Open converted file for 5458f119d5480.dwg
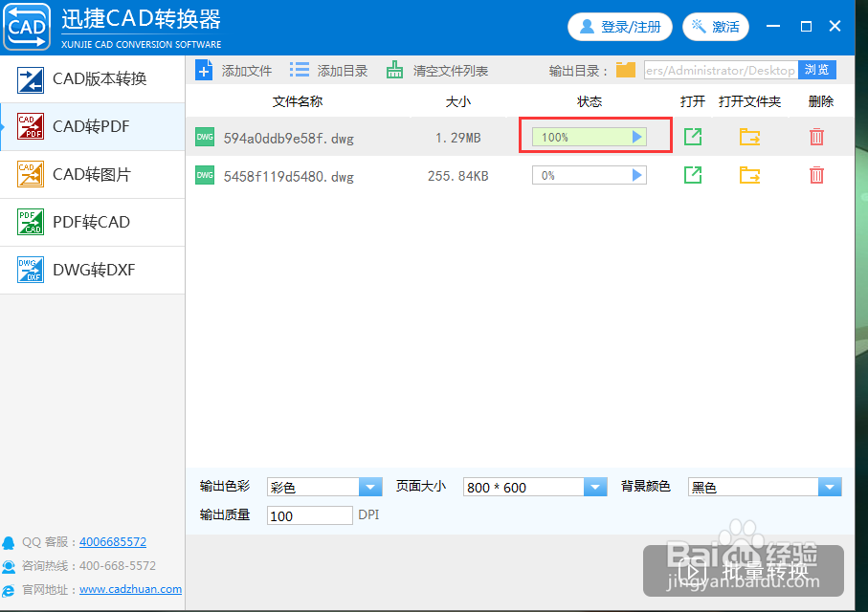This screenshot has height=612, width=868. [x=693, y=175]
